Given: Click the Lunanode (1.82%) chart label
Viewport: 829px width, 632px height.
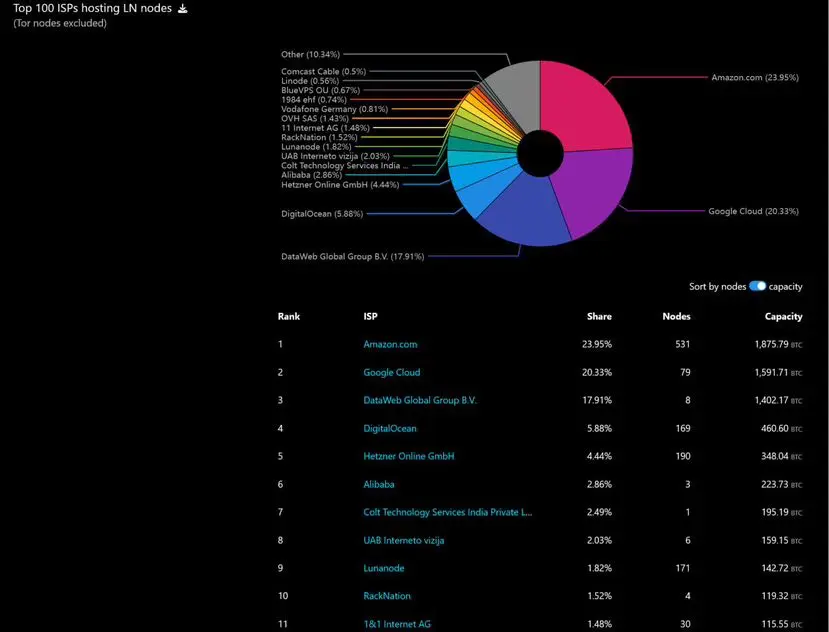Looking at the screenshot, I should coord(316,147).
